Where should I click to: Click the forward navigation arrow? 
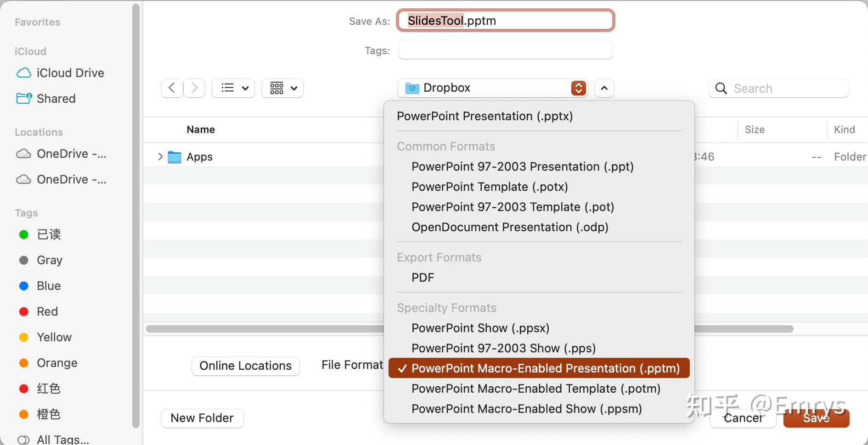(195, 88)
